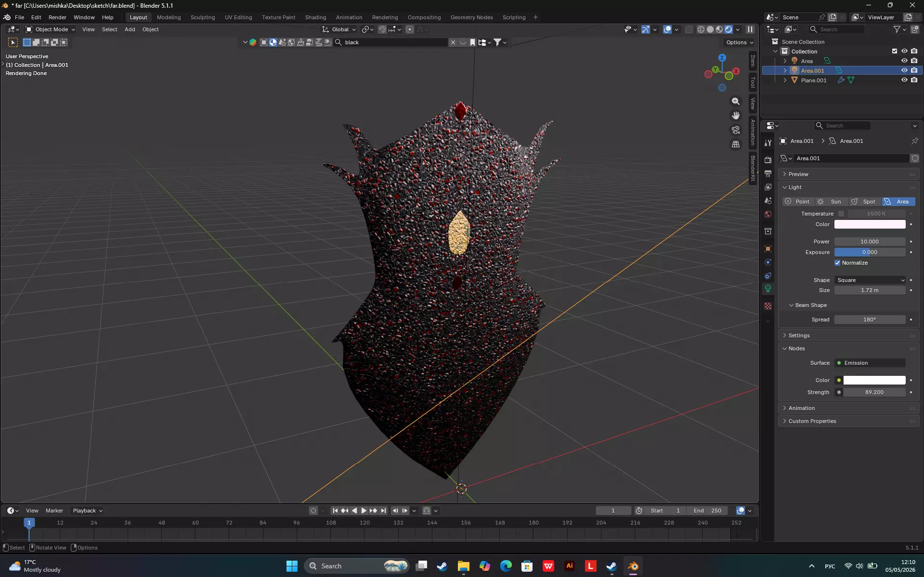
Task: Set light type to Spot
Action: (864, 202)
